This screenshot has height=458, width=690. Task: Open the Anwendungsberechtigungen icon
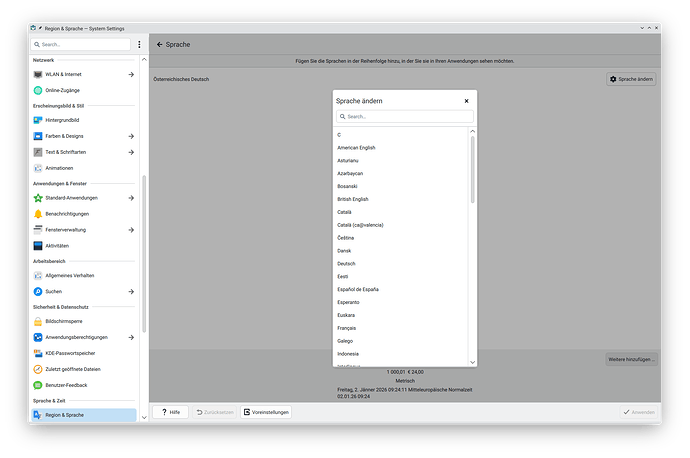pos(38,337)
